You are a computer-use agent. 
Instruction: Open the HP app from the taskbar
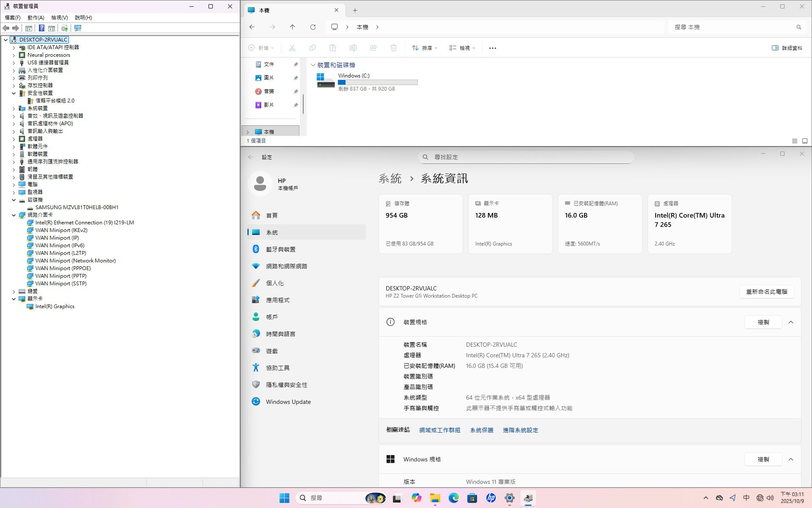[x=491, y=498]
